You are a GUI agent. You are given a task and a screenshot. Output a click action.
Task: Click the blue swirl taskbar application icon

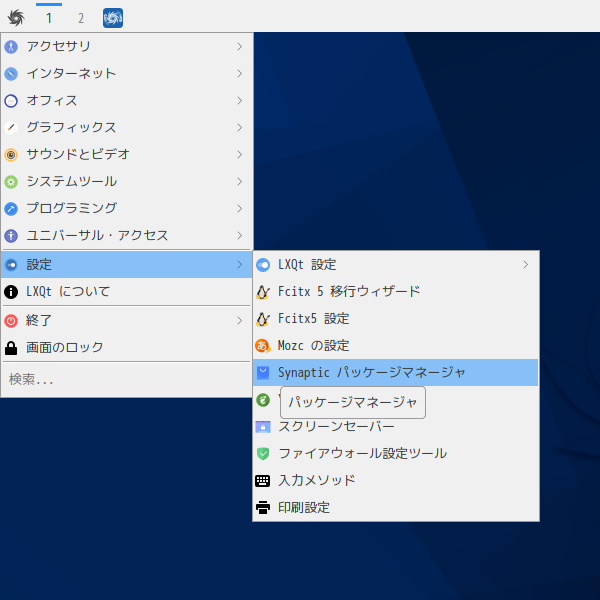(113, 18)
